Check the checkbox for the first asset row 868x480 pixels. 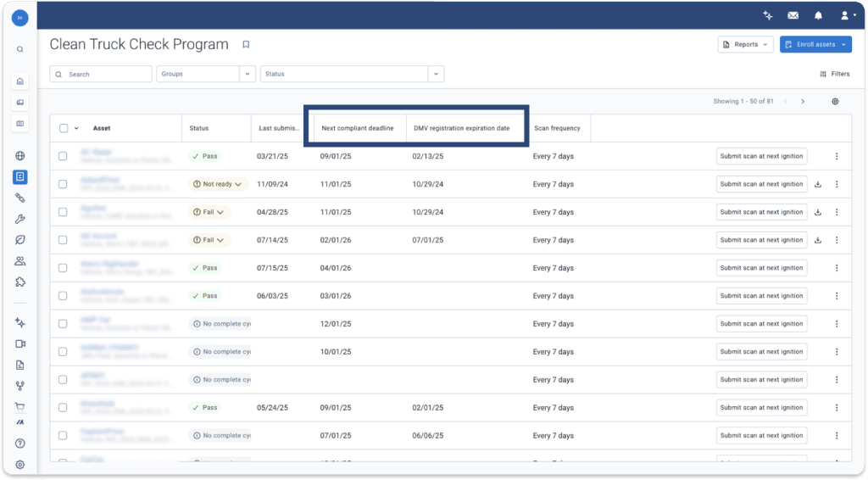(64, 156)
